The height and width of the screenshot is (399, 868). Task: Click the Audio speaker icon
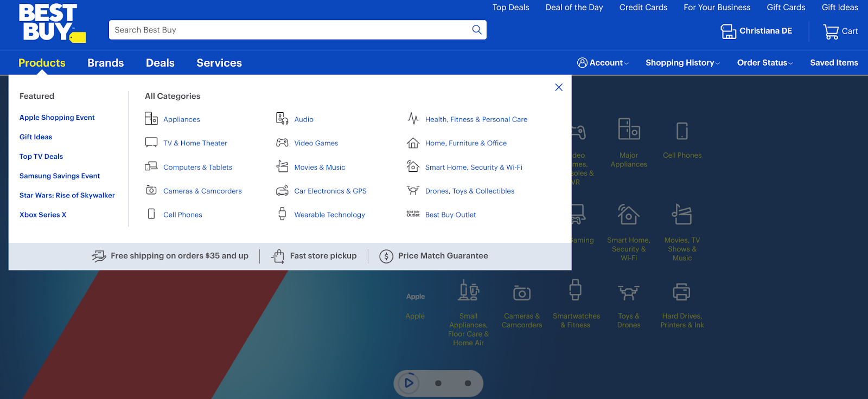pyautogui.click(x=282, y=118)
